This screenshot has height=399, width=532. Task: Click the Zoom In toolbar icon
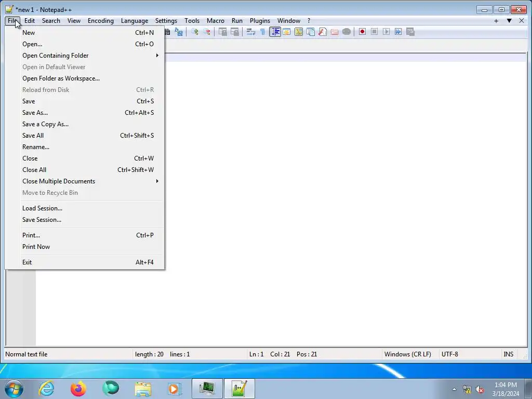point(195,32)
